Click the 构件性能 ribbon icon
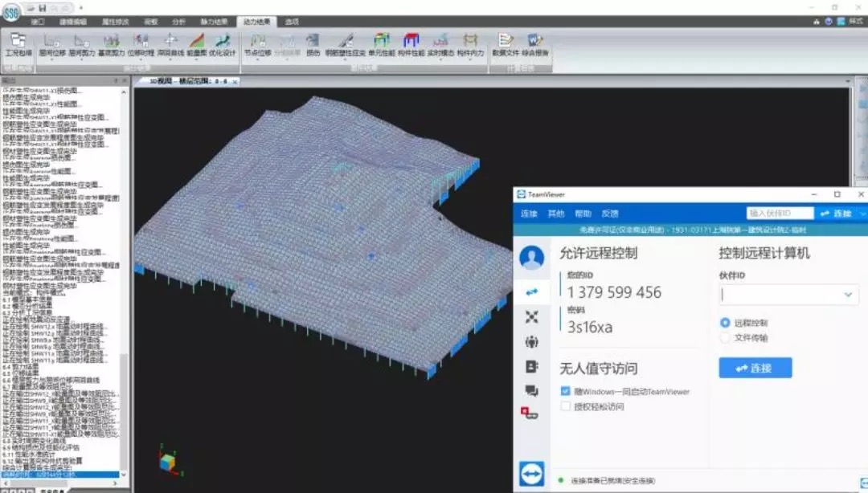Image resolution: width=868 pixels, height=493 pixels. pos(411,43)
